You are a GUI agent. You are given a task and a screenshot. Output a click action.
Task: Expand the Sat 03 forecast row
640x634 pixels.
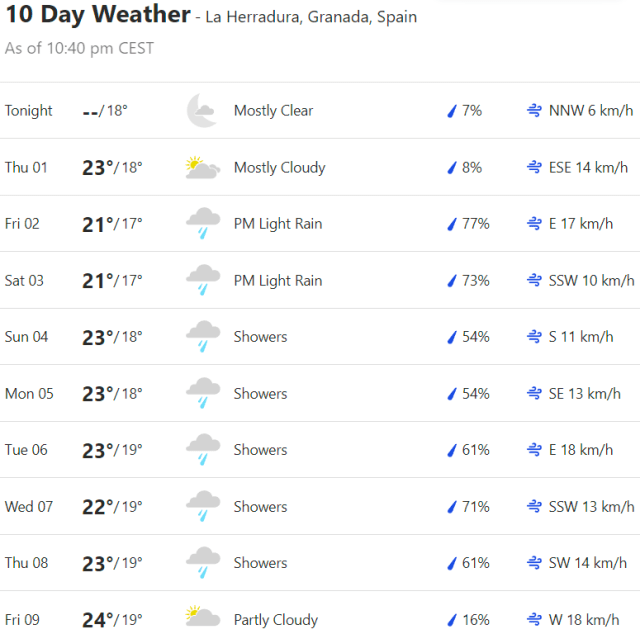click(320, 281)
